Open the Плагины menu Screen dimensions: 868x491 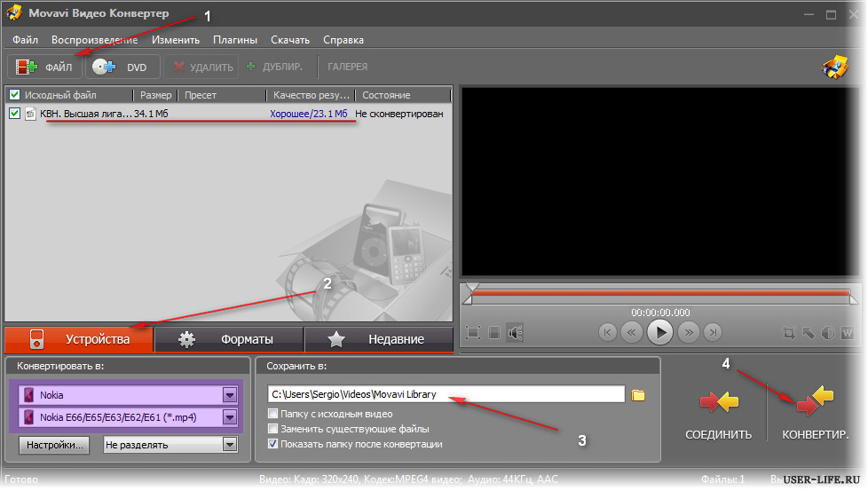pyautogui.click(x=235, y=40)
